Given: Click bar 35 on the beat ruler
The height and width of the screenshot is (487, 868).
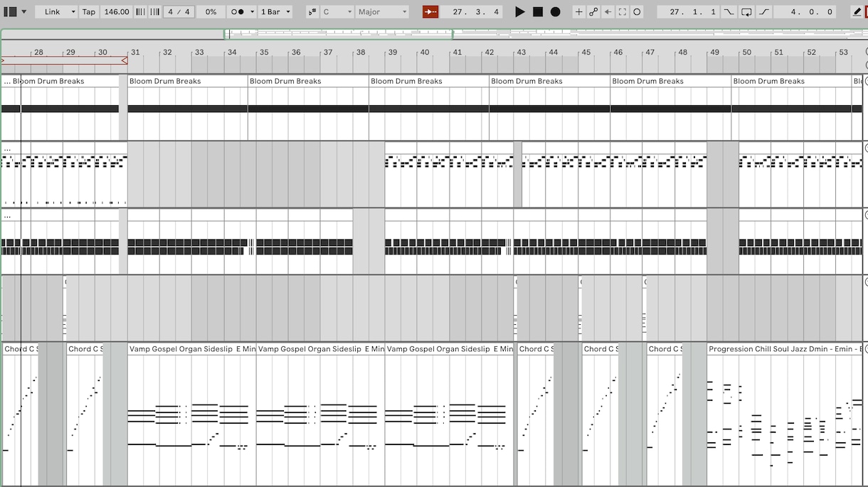Looking at the screenshot, I should [x=264, y=52].
